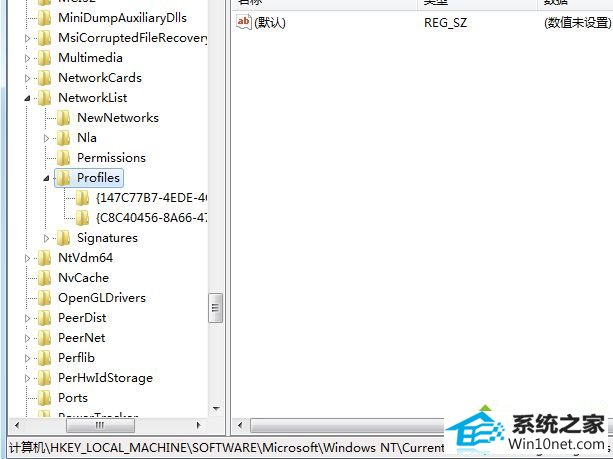Click the Signatures folder icon
The width and height of the screenshot is (613, 459).
(x=63, y=238)
